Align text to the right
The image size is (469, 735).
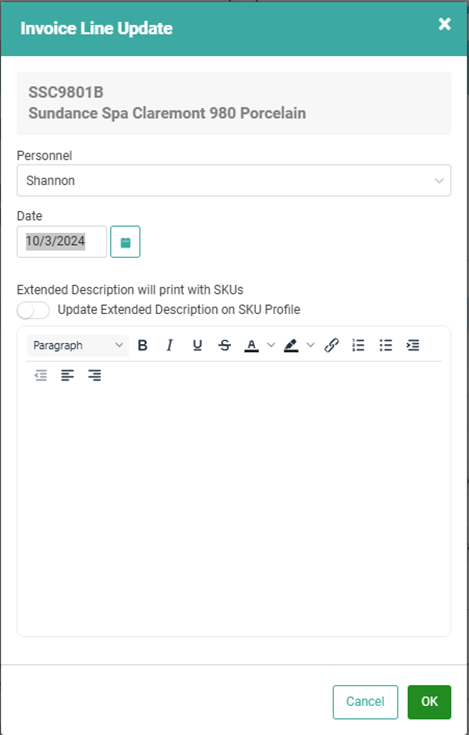[95, 375]
